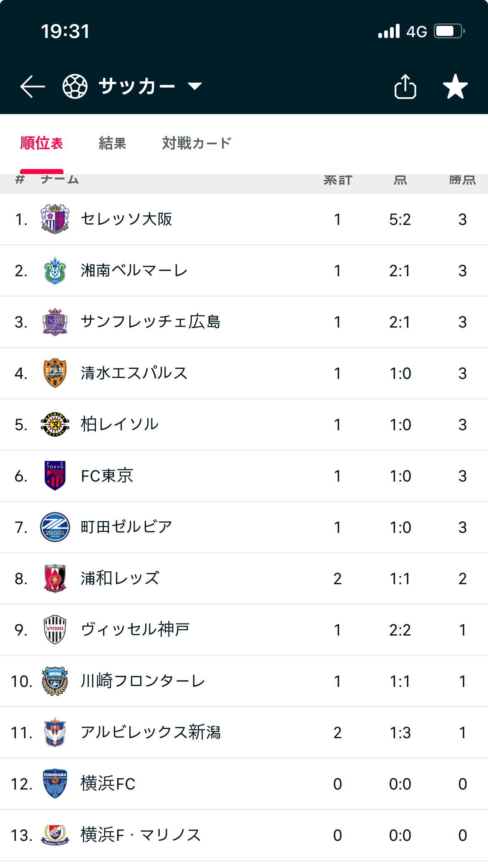Expand the サッカー sport dropdown arrow
Image resolution: width=488 pixels, height=868 pixels.
click(x=195, y=86)
